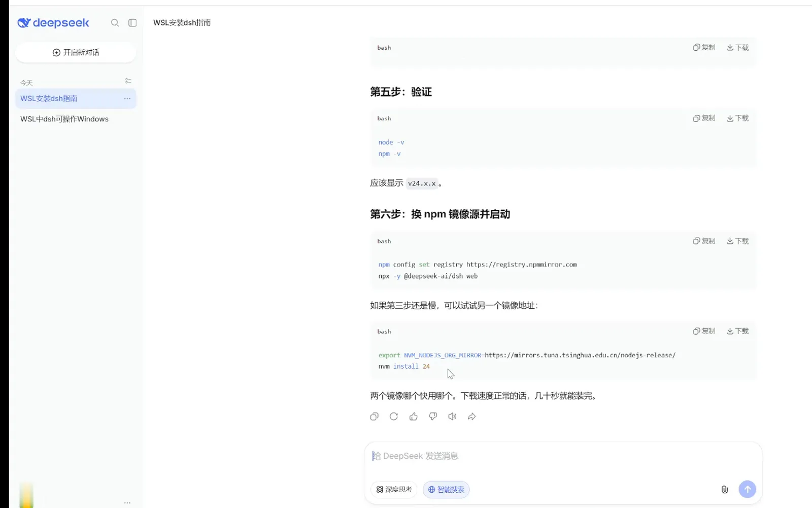This screenshot has width=812, height=508.
Task: Send the message with the arrow button
Action: click(747, 489)
